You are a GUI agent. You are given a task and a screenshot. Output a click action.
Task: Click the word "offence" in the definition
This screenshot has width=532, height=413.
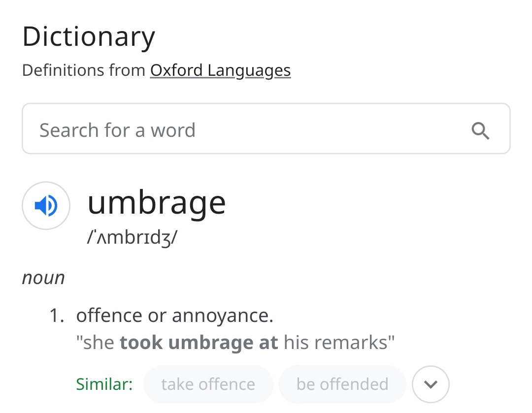(109, 316)
